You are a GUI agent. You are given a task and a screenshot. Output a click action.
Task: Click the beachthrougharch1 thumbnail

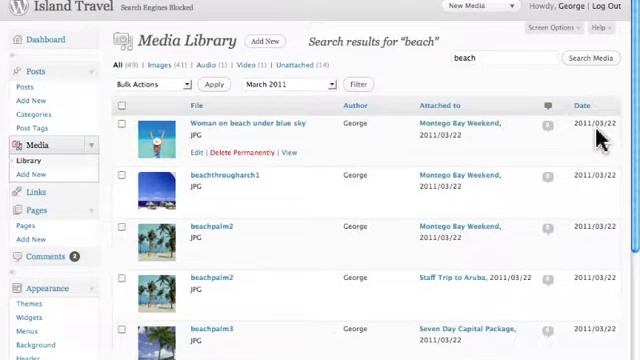click(x=157, y=191)
